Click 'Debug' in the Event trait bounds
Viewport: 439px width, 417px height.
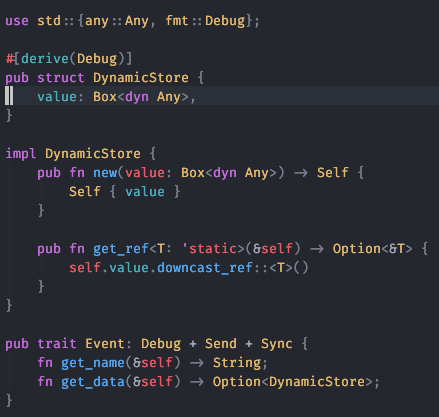click(161, 344)
